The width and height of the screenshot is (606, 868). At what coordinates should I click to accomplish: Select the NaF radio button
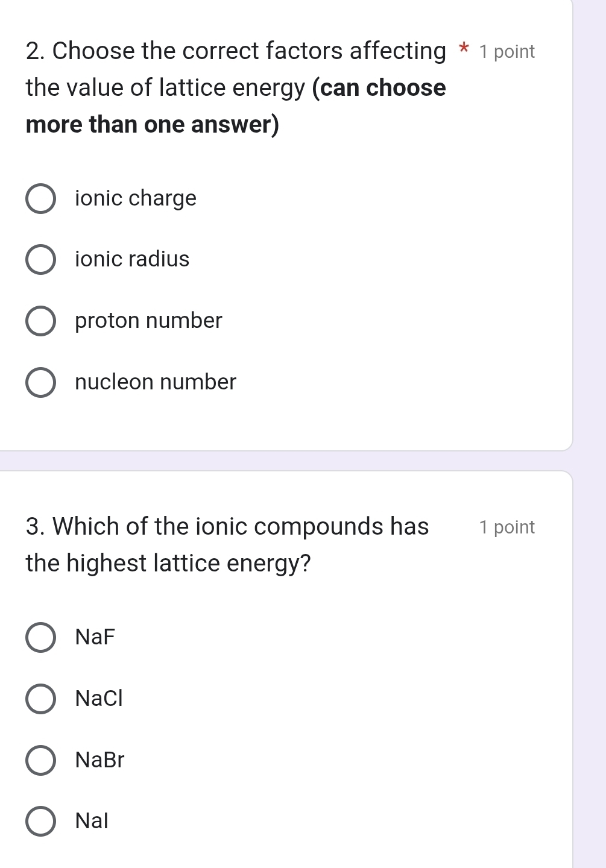(x=40, y=637)
